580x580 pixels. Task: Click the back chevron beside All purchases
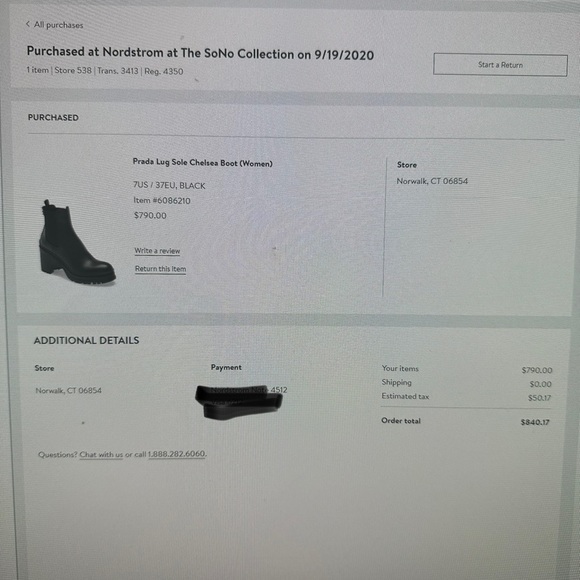(x=28, y=24)
